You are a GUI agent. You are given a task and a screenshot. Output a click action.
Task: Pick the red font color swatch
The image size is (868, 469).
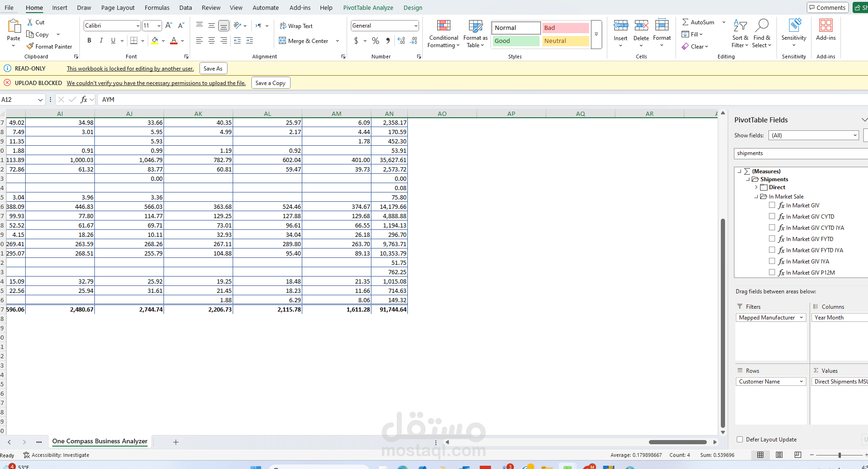173,43
